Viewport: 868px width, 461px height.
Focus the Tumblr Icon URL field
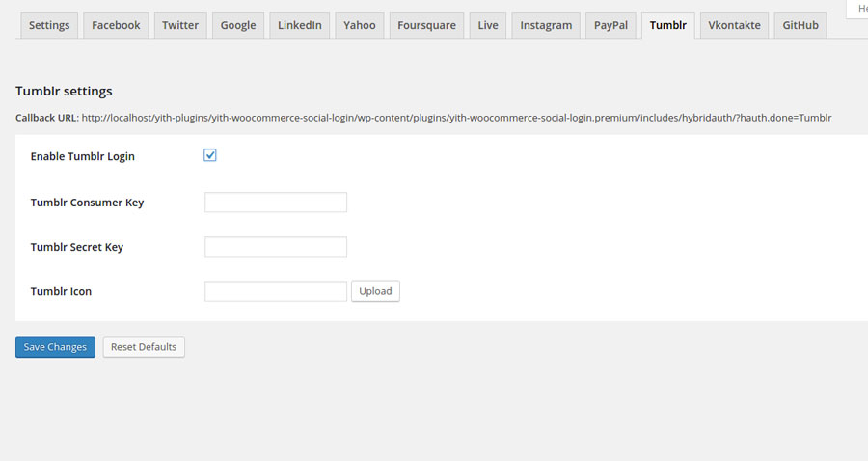[276, 291]
